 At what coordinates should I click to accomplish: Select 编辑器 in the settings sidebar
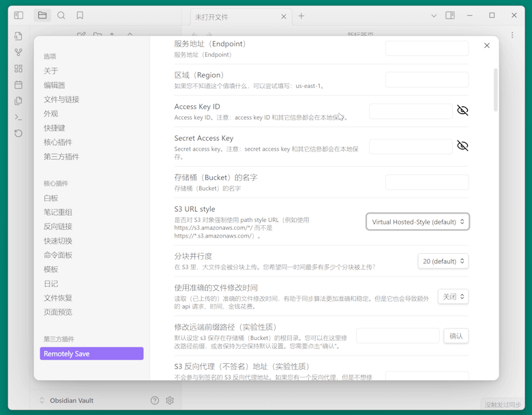(x=55, y=85)
